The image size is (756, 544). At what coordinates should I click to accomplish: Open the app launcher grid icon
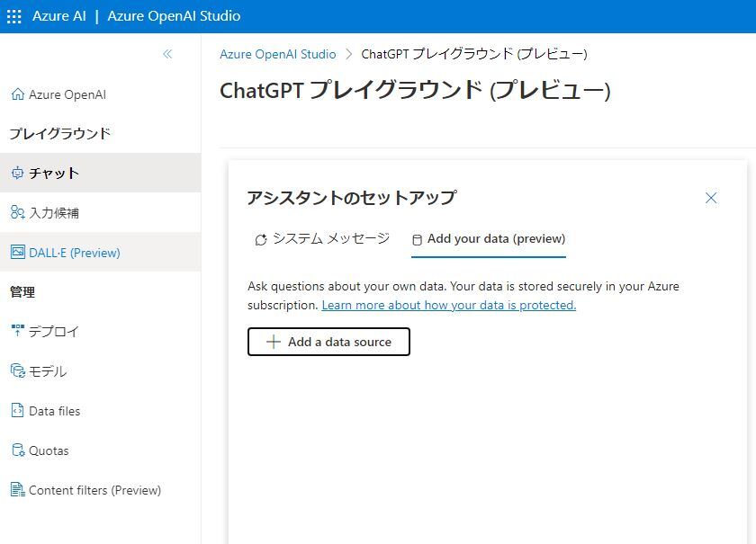(x=14, y=16)
